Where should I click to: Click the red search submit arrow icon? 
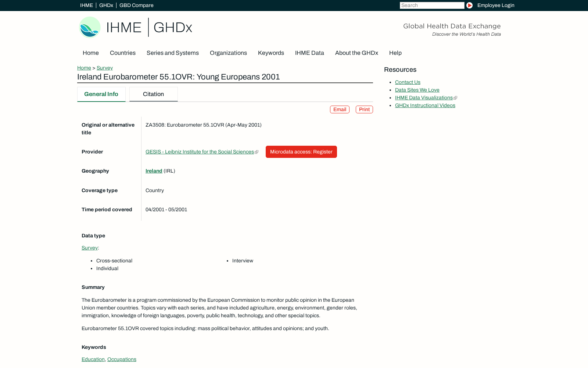point(469,5)
